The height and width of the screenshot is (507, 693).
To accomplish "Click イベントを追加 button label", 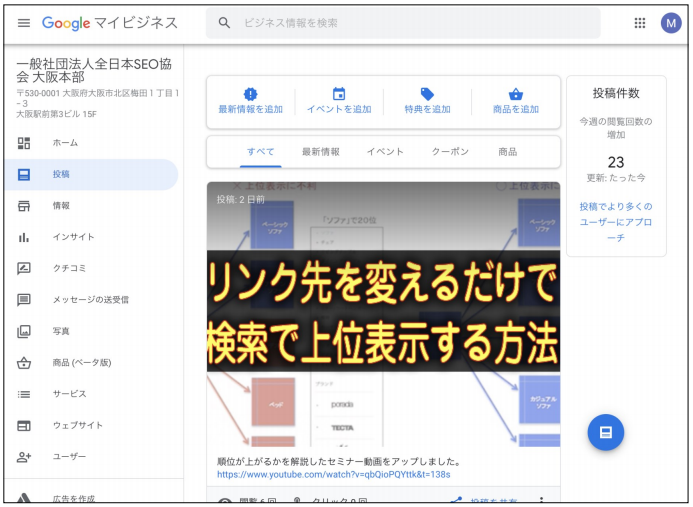I will pyautogui.click(x=339, y=109).
